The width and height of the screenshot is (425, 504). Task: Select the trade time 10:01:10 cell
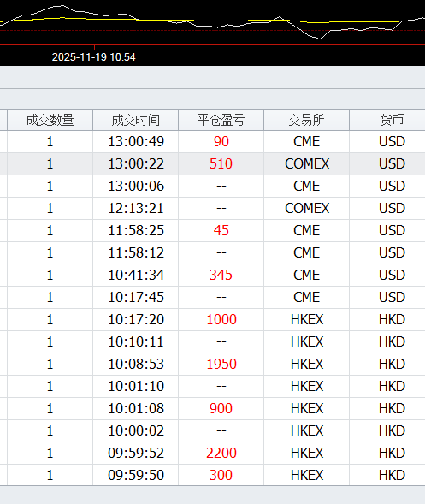136,386
